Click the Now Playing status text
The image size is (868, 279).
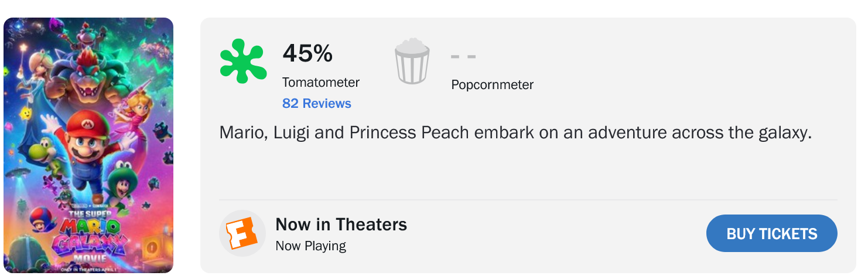click(310, 246)
